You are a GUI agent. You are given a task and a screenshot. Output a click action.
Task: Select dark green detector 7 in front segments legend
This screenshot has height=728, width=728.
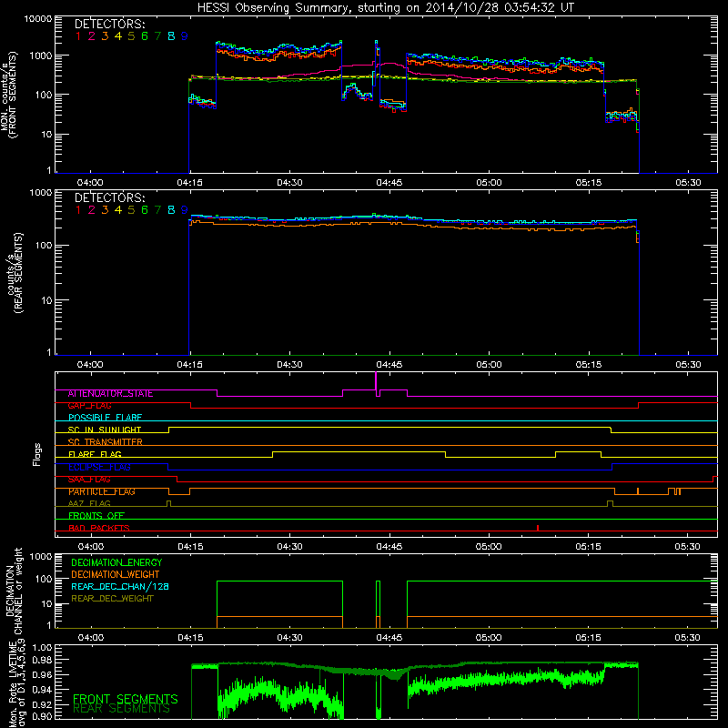157,36
